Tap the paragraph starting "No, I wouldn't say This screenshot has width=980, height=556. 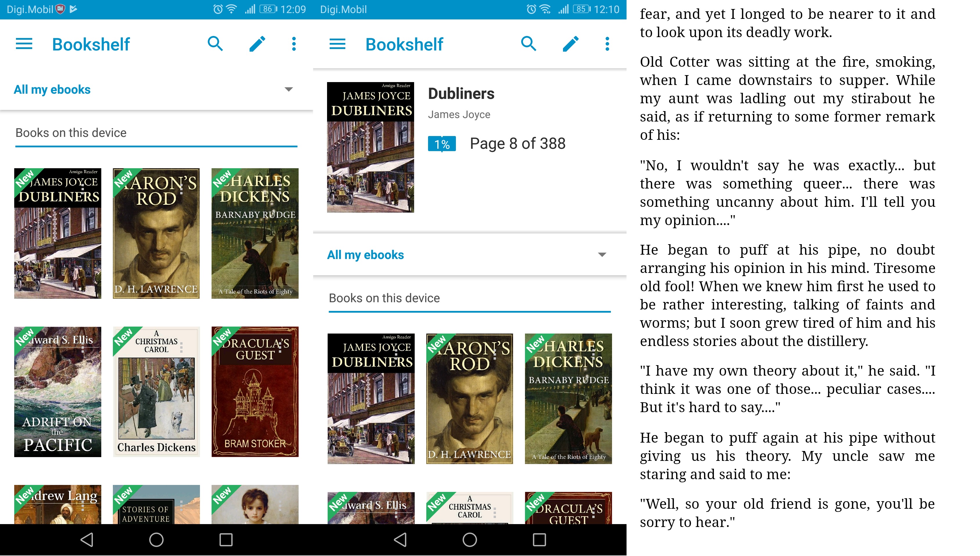tap(787, 193)
